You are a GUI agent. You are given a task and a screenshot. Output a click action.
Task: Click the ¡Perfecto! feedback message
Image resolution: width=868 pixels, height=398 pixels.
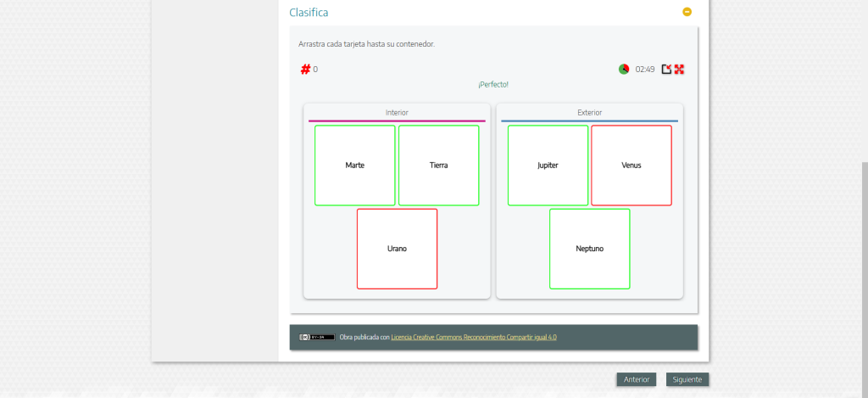[493, 84]
